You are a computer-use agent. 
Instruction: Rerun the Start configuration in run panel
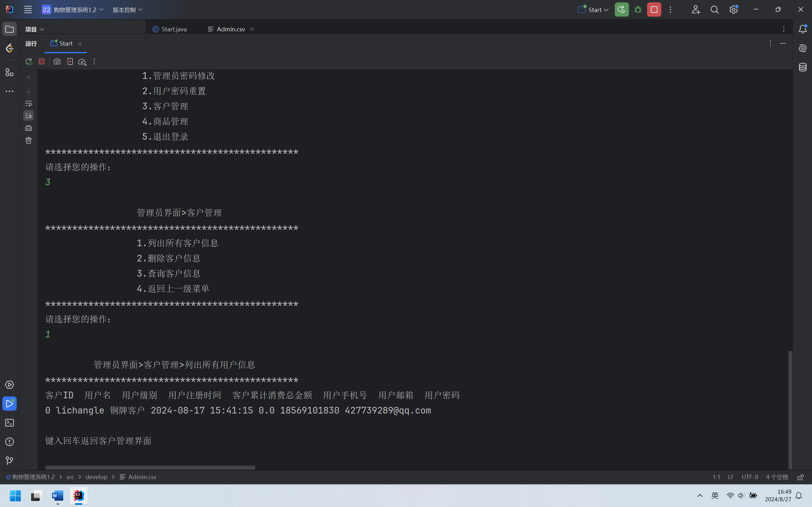(29, 62)
